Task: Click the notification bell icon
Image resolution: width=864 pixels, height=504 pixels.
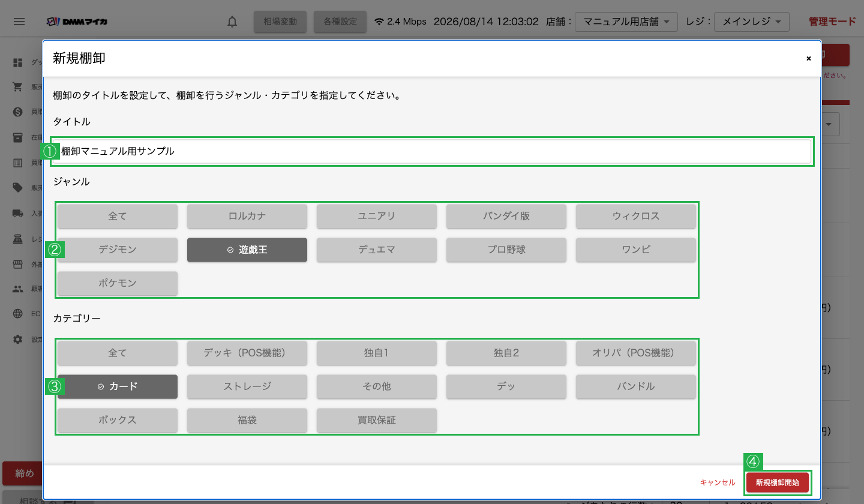Action: click(232, 22)
